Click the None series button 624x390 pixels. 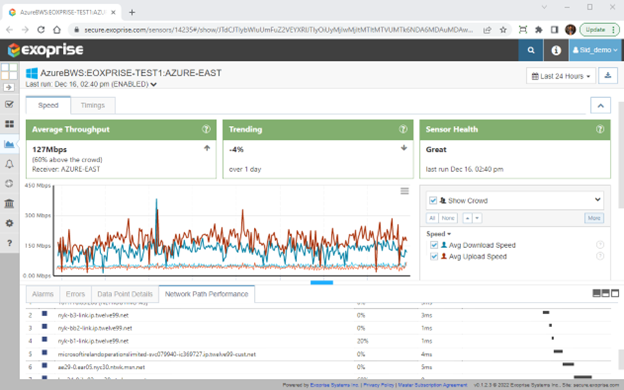pyautogui.click(x=448, y=218)
